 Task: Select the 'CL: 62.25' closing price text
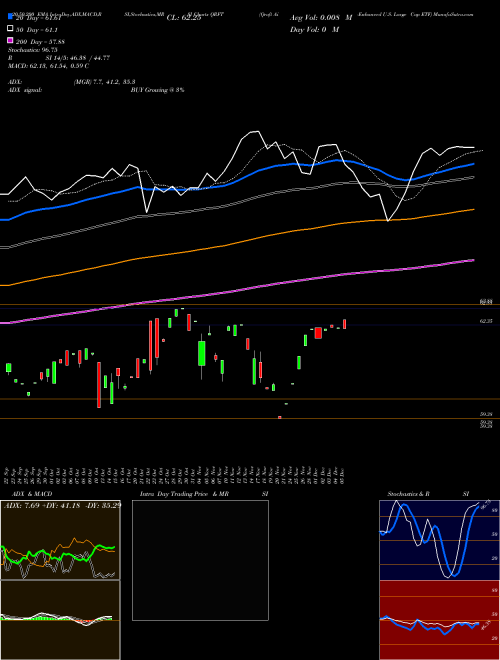pyautogui.click(x=184, y=18)
